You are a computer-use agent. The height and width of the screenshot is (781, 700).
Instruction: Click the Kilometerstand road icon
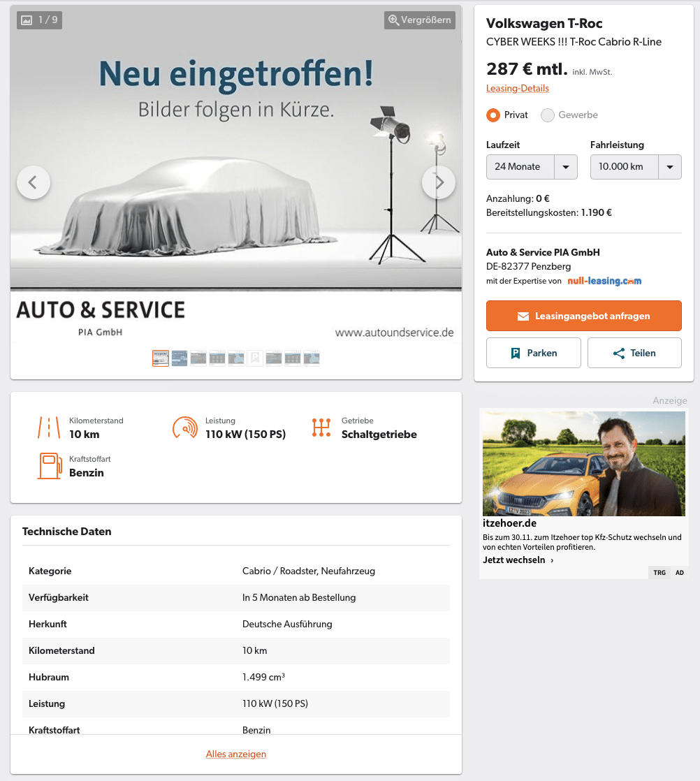tap(49, 428)
